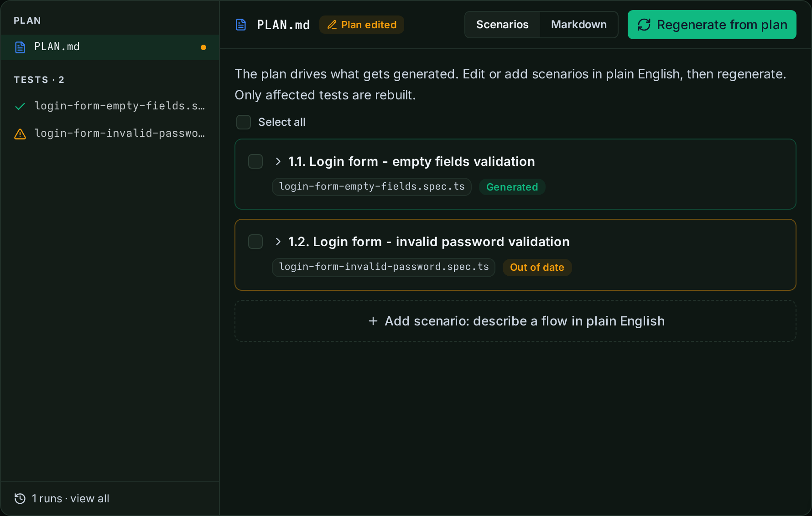Check the box for scenario 1.1
Viewport: 812px width, 516px height.
tap(255, 161)
